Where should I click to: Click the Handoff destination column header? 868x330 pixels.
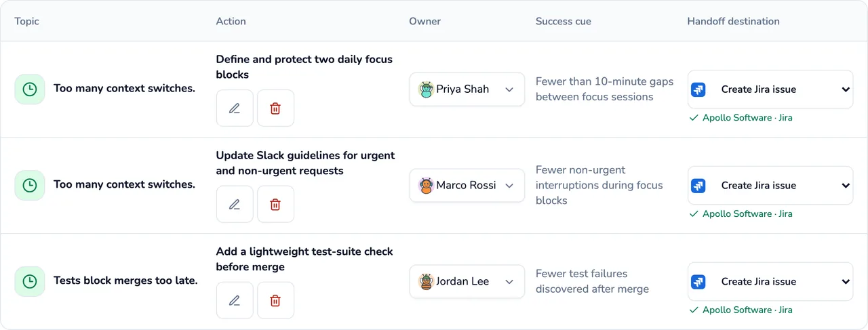[733, 21]
